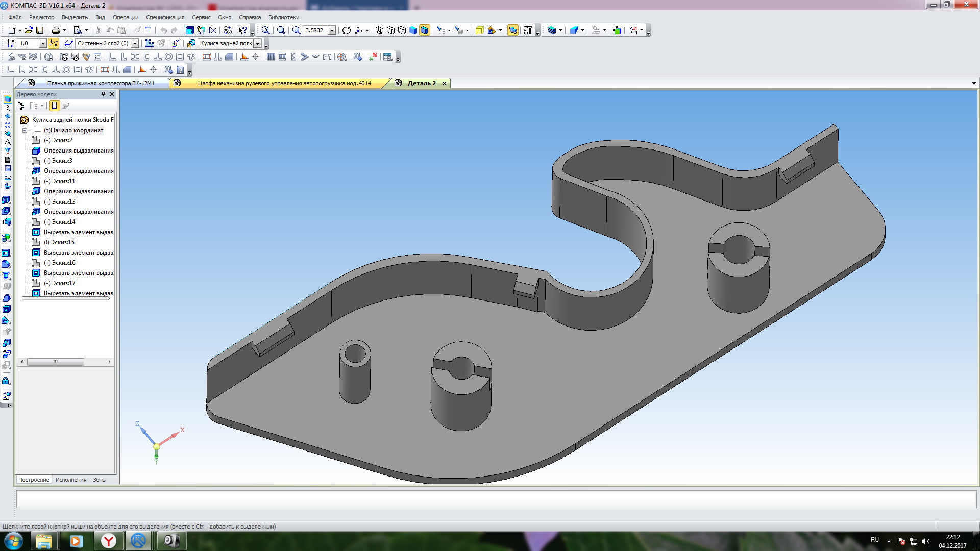The image size is (980, 551).
Task: Expand the Начало координат tree node
Action: [x=24, y=130]
